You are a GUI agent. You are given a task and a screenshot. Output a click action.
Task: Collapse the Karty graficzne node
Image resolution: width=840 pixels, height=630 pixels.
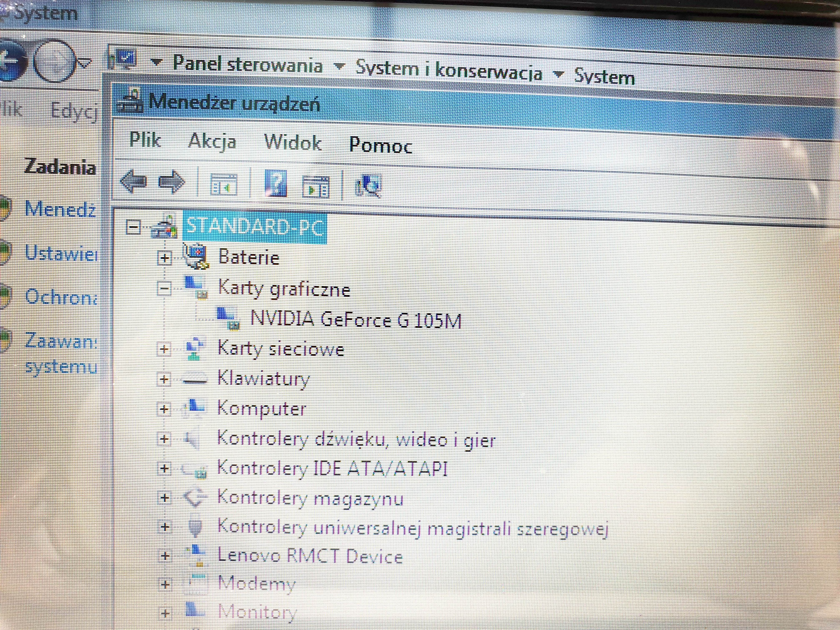[164, 288]
